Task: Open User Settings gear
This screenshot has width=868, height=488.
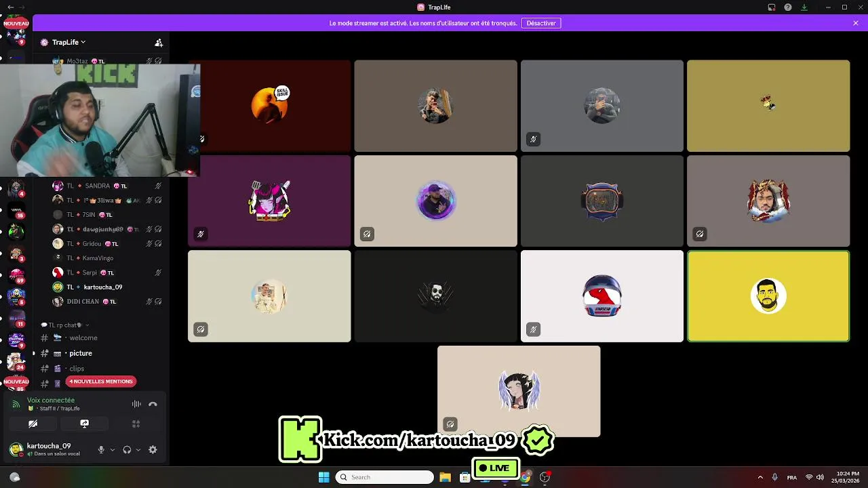Action: point(153,449)
